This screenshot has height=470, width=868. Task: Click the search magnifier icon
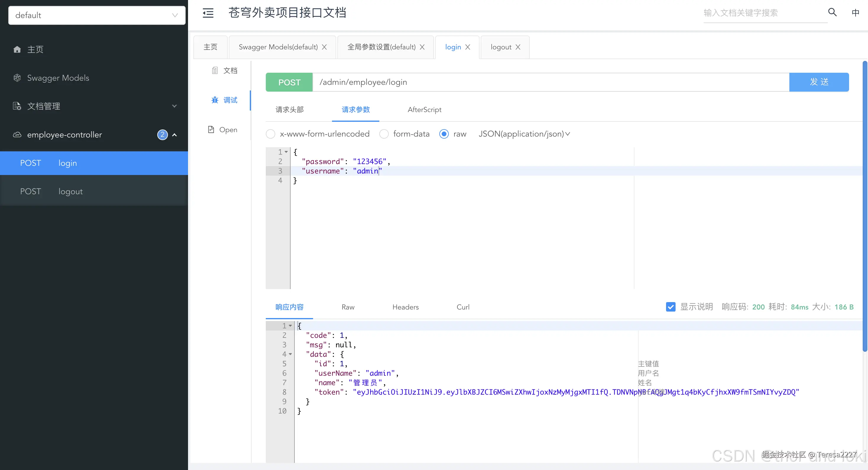[832, 12]
